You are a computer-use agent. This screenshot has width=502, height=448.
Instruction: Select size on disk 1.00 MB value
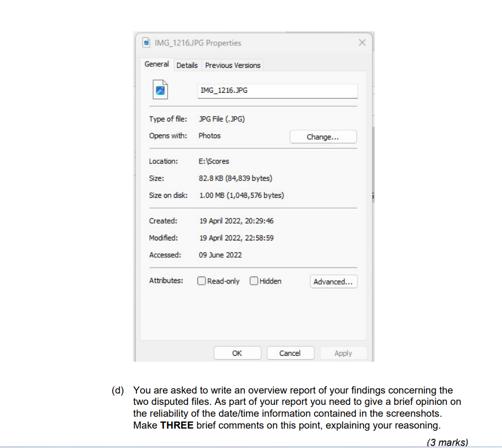pos(242,195)
